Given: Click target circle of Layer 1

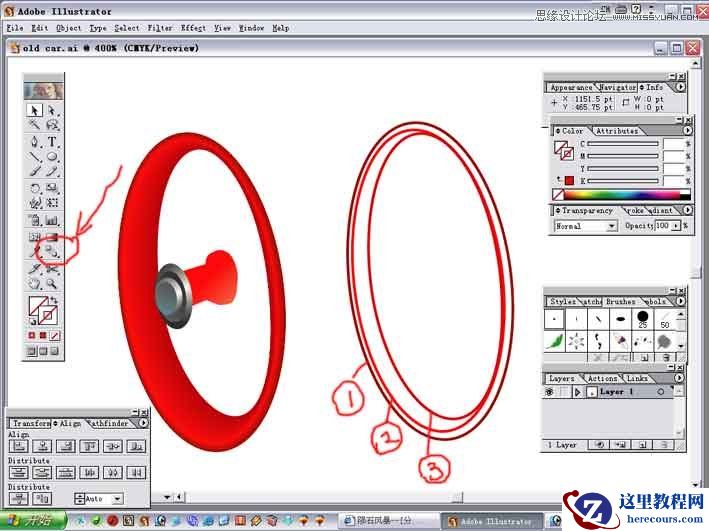Looking at the screenshot, I should coord(661,392).
